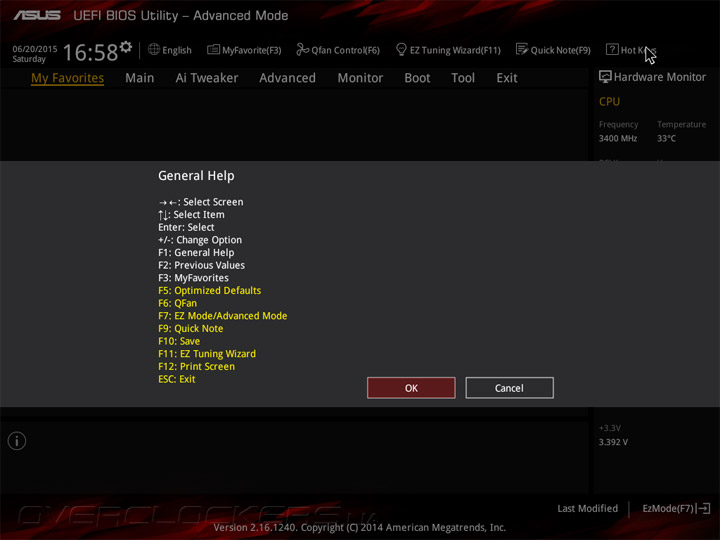Click the F6: QFan help line
720x540 pixels.
tap(177, 303)
